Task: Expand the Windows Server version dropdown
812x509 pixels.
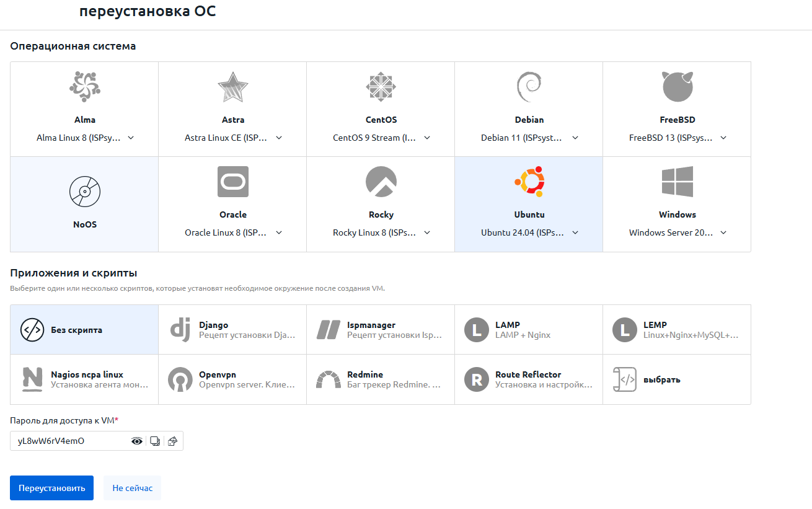Action: tap(677, 232)
